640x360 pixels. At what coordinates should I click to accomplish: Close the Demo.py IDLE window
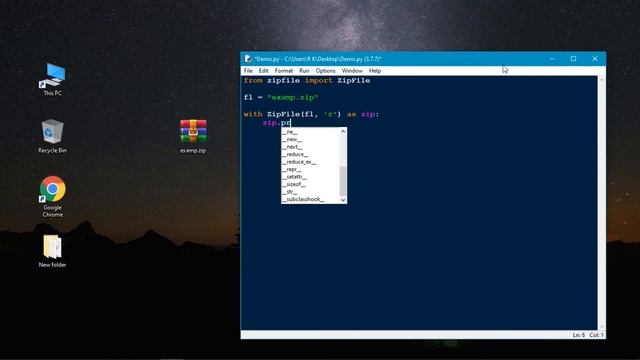595,59
